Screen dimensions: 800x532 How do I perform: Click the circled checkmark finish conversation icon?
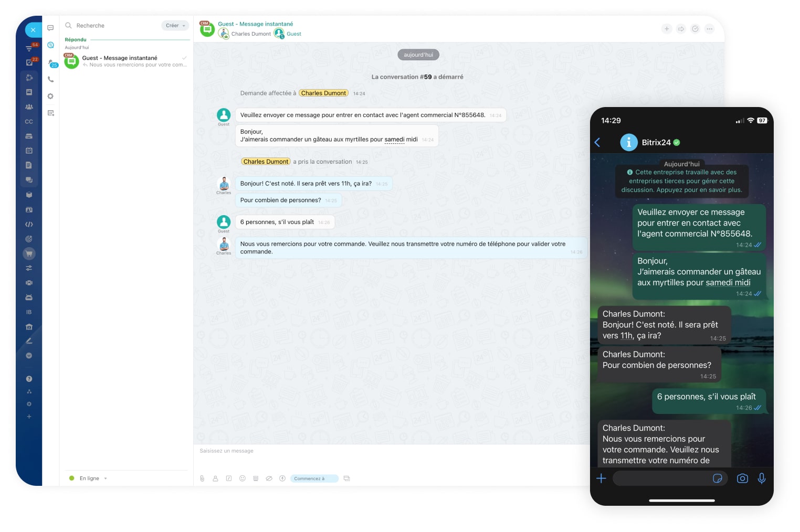tap(695, 29)
